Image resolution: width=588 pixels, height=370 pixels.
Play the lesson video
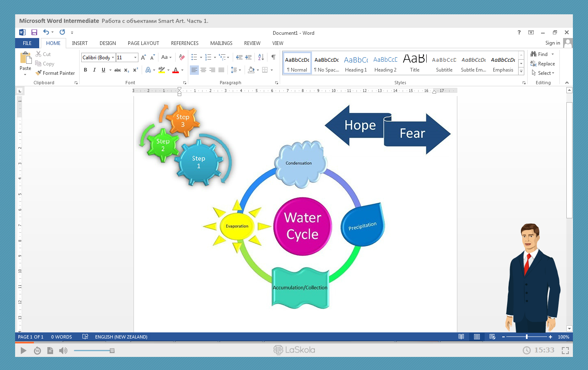tap(23, 350)
